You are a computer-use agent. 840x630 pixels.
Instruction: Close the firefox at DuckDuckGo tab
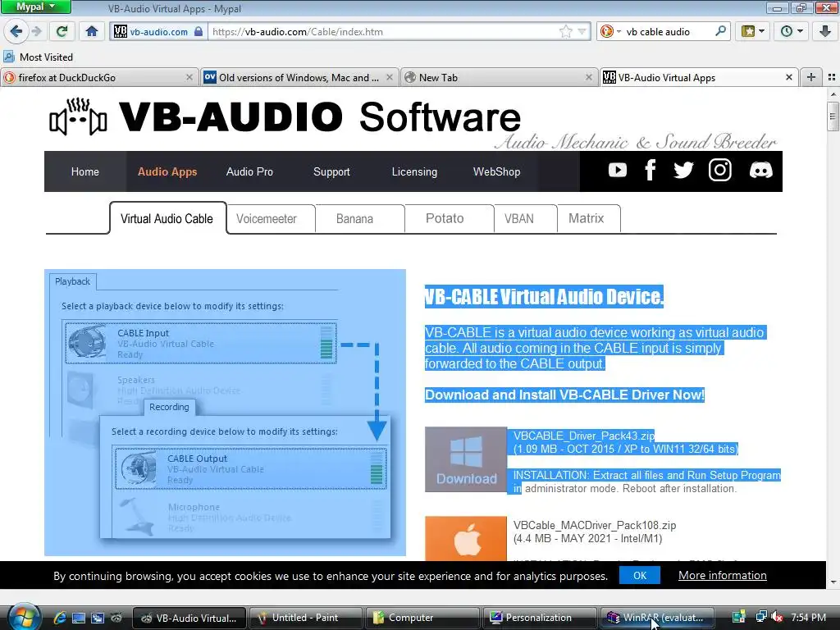pos(189,77)
